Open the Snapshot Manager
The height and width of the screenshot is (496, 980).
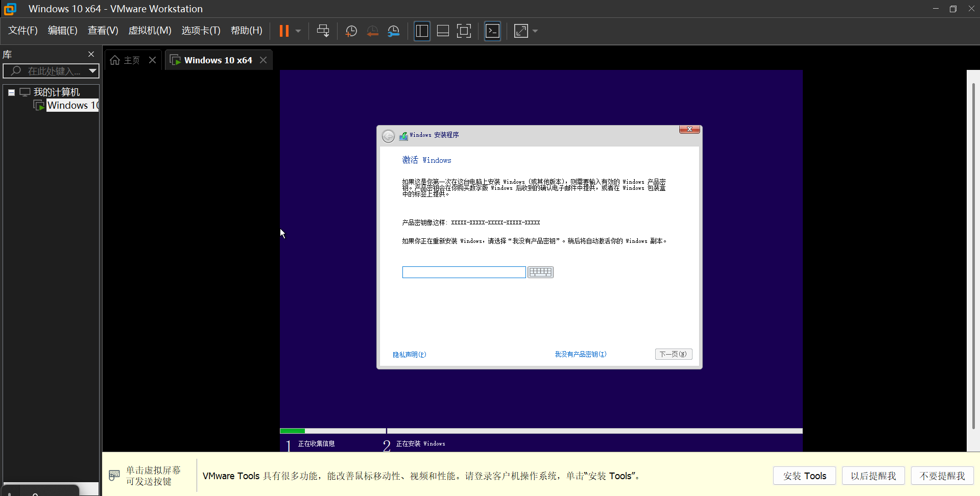coord(394,31)
